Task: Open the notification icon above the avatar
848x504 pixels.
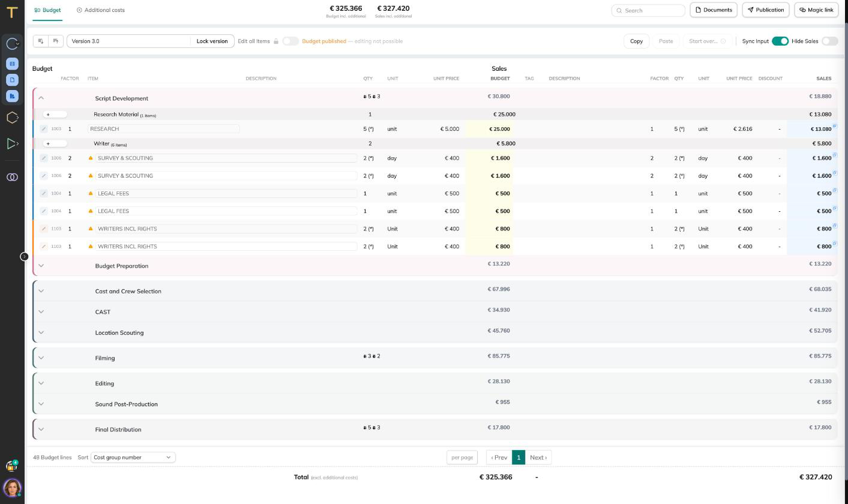Action: click(11, 466)
